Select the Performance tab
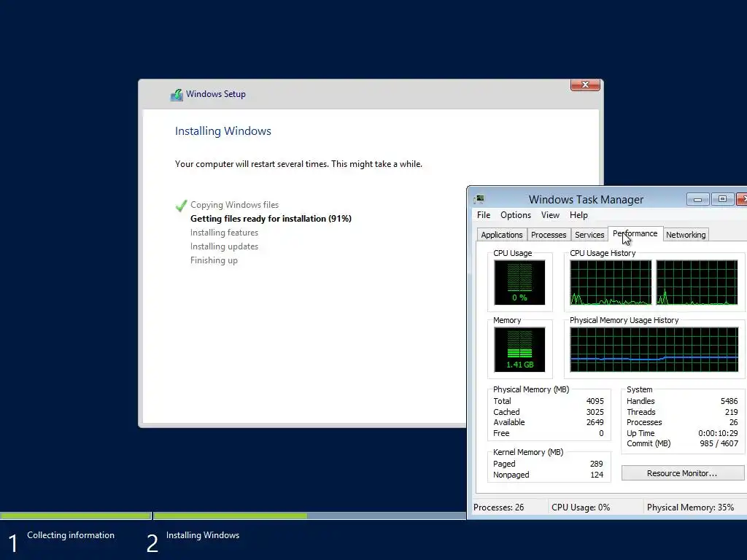This screenshot has height=560, width=747. 635,233
